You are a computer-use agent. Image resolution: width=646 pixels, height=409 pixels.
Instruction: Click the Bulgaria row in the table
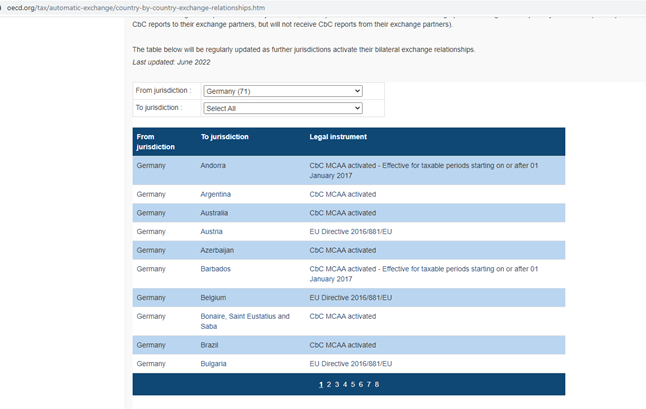click(x=349, y=364)
